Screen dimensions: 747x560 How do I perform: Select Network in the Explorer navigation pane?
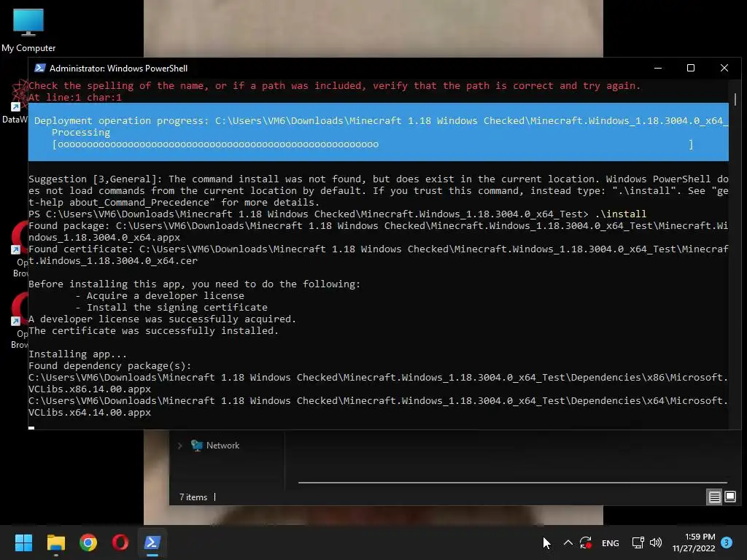222,446
